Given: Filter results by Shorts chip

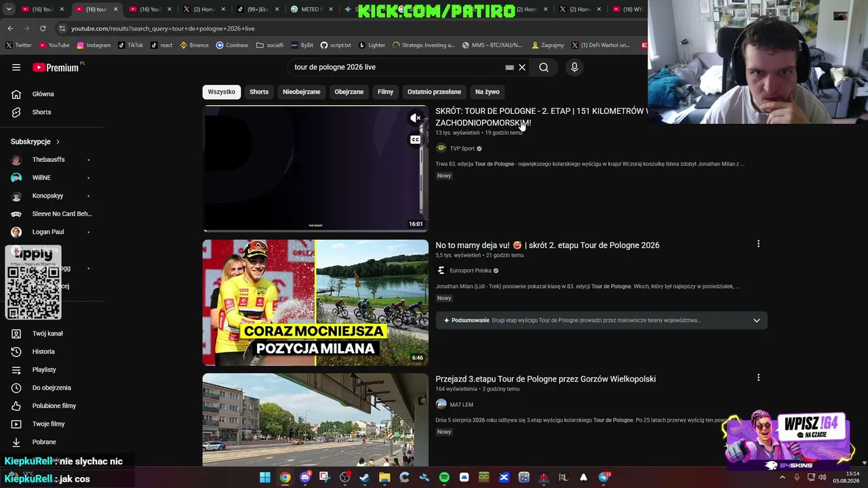Looking at the screenshot, I should [x=259, y=91].
